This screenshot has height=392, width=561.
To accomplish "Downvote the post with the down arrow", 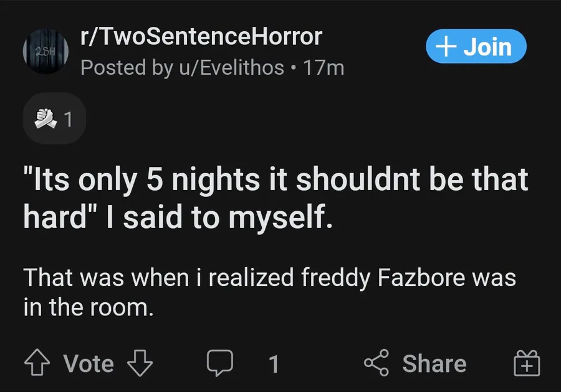I will pos(140,363).
